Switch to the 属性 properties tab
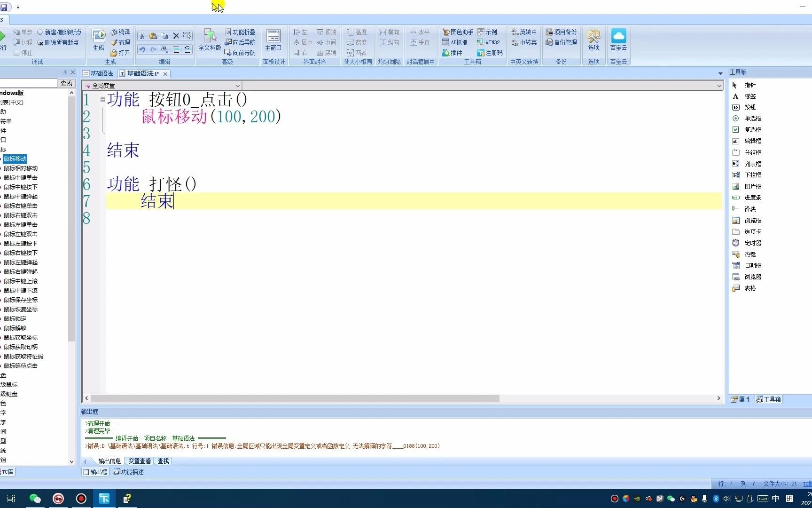 pyautogui.click(x=741, y=399)
